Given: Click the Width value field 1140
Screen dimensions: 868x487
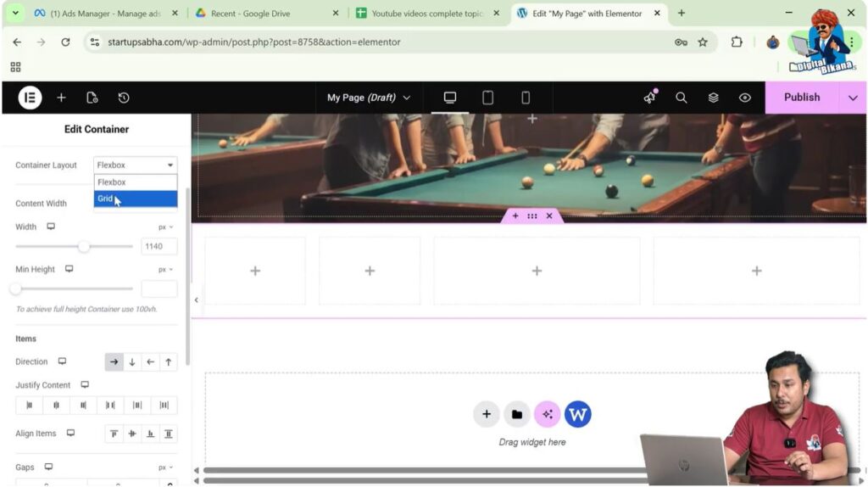Looking at the screenshot, I should tap(159, 247).
